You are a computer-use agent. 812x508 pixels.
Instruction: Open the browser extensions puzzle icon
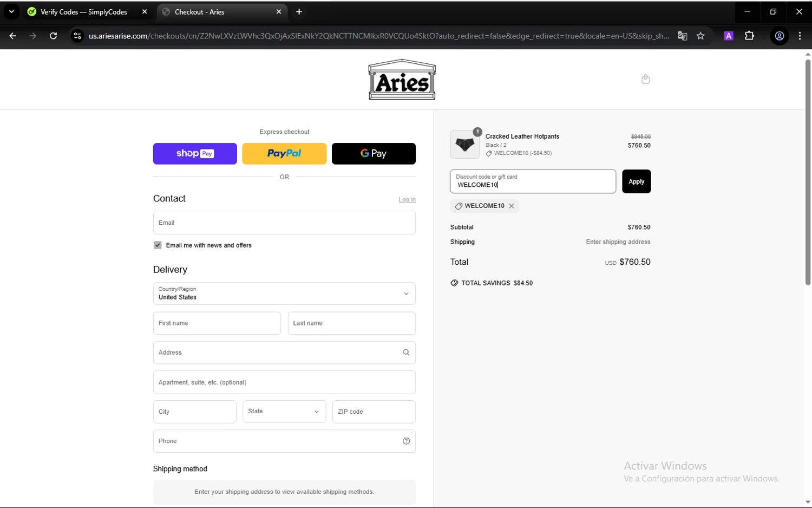click(749, 36)
